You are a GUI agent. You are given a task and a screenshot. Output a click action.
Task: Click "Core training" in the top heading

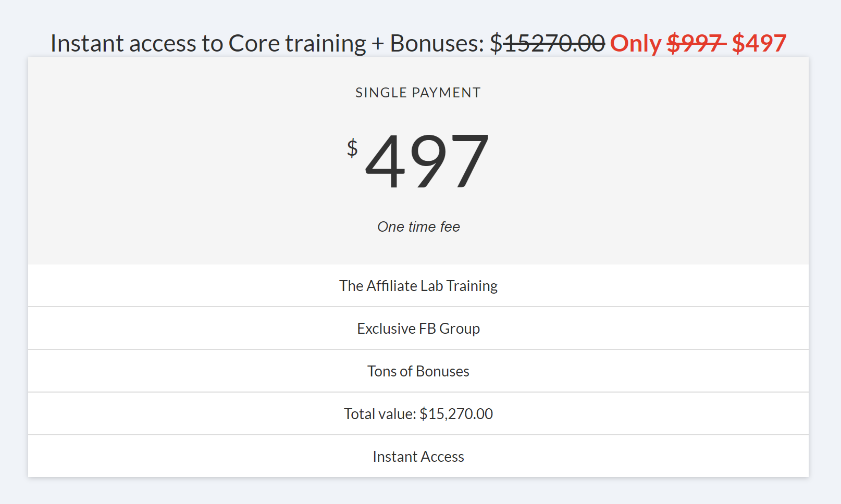coord(297,43)
